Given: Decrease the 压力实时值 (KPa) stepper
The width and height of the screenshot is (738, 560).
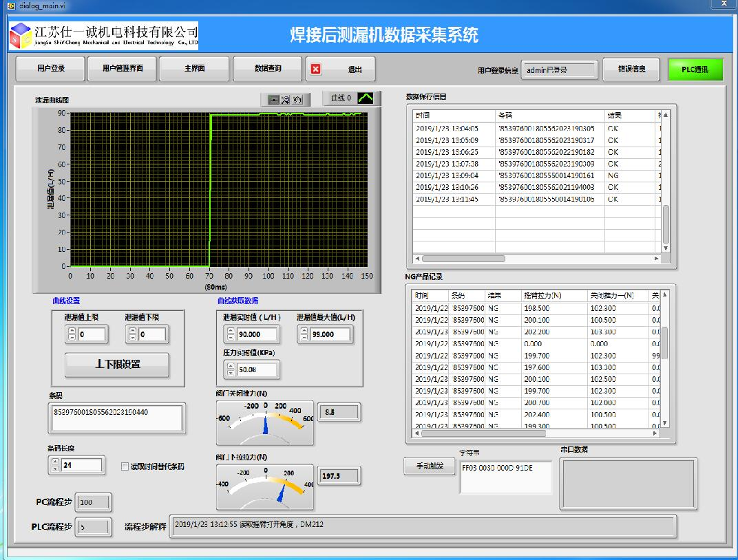Looking at the screenshot, I should point(231,372).
